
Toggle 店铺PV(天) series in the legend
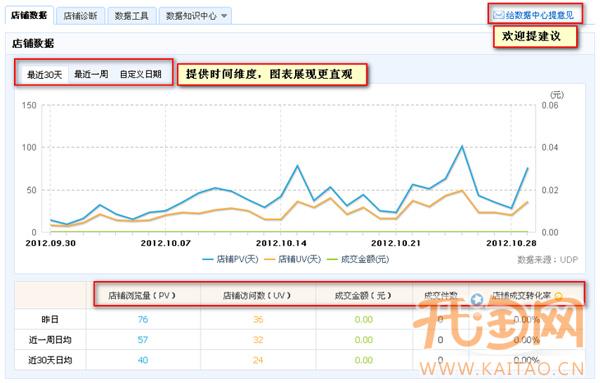click(x=230, y=259)
